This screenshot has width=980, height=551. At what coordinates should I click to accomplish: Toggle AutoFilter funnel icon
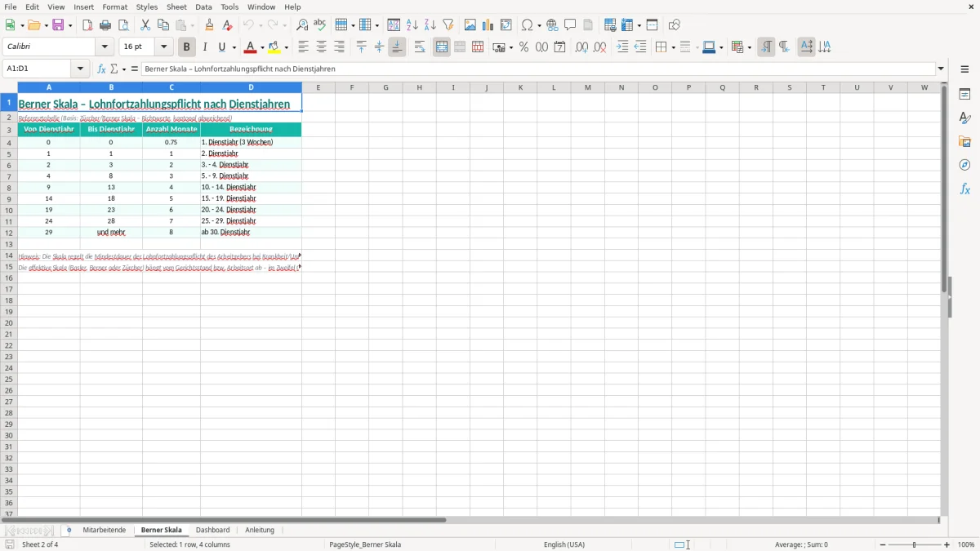pyautogui.click(x=448, y=25)
